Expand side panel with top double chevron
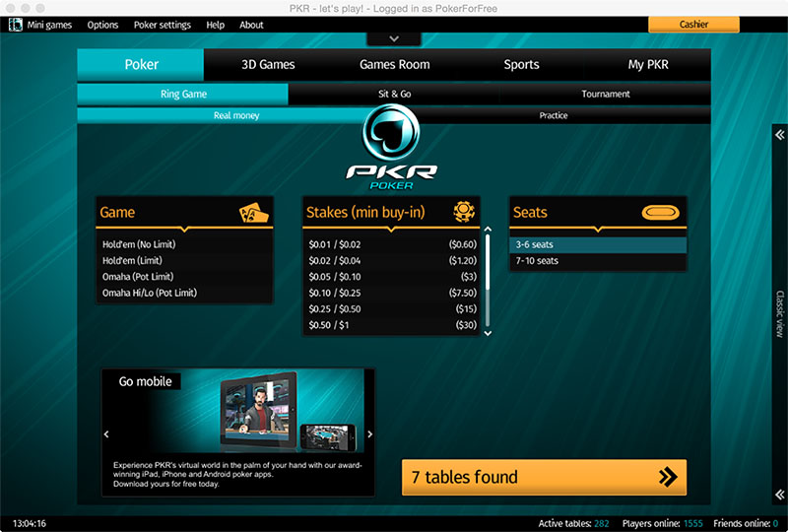This screenshot has height=532, width=788. coord(779,136)
